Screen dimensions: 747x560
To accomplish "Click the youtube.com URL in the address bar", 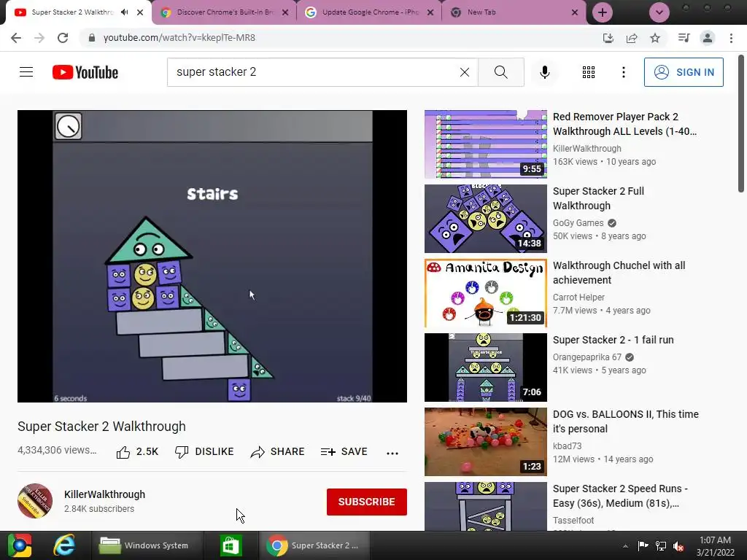I will 179,38.
